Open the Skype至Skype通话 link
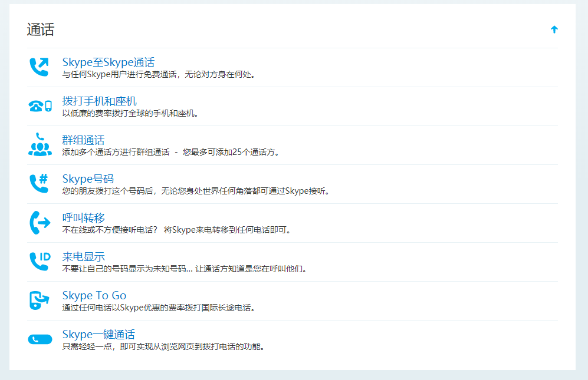The image size is (588, 380). click(x=109, y=62)
